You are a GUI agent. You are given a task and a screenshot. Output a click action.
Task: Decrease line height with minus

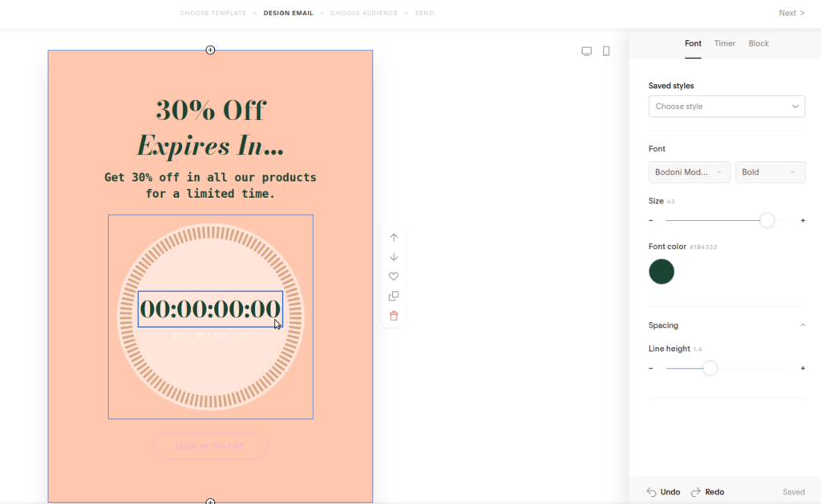pyautogui.click(x=651, y=369)
